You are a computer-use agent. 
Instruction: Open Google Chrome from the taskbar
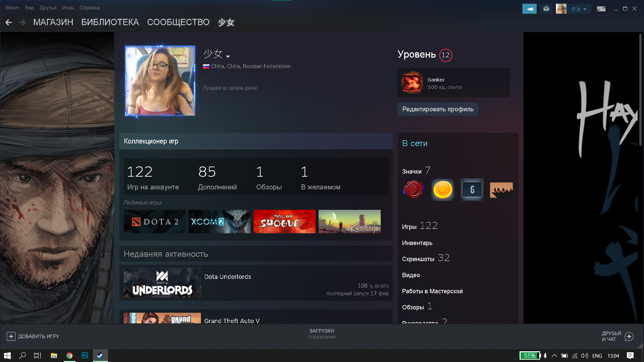[x=69, y=356]
